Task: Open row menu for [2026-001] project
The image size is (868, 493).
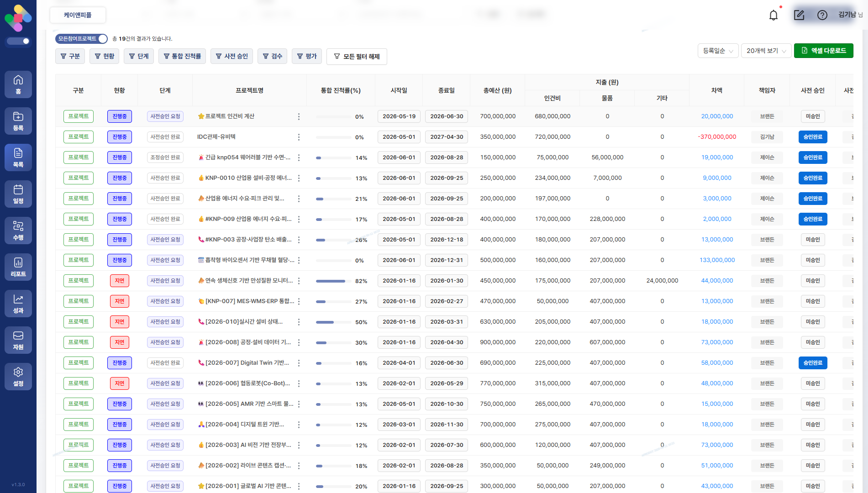Action: point(299,486)
